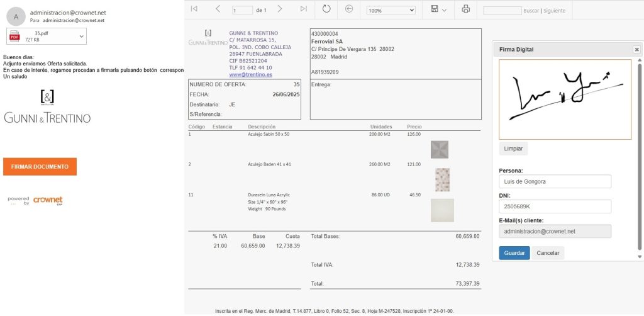The width and height of the screenshot is (644, 316).
Task: Click the 'Ferrovial SA' client name
Action: pyautogui.click(x=327, y=42)
